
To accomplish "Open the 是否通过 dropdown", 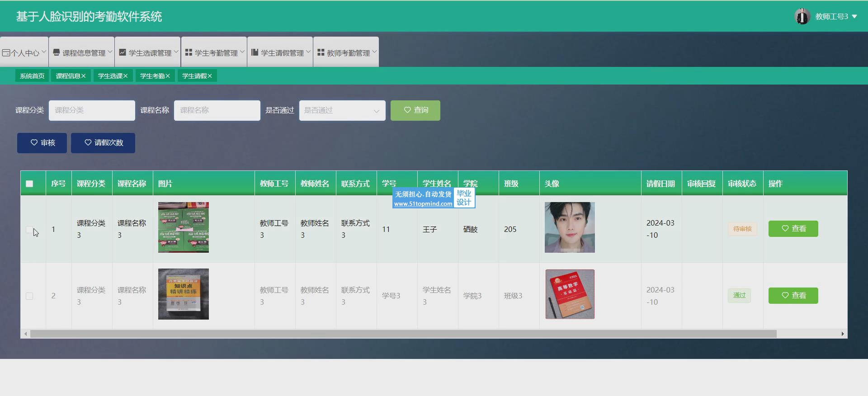I will coord(342,110).
